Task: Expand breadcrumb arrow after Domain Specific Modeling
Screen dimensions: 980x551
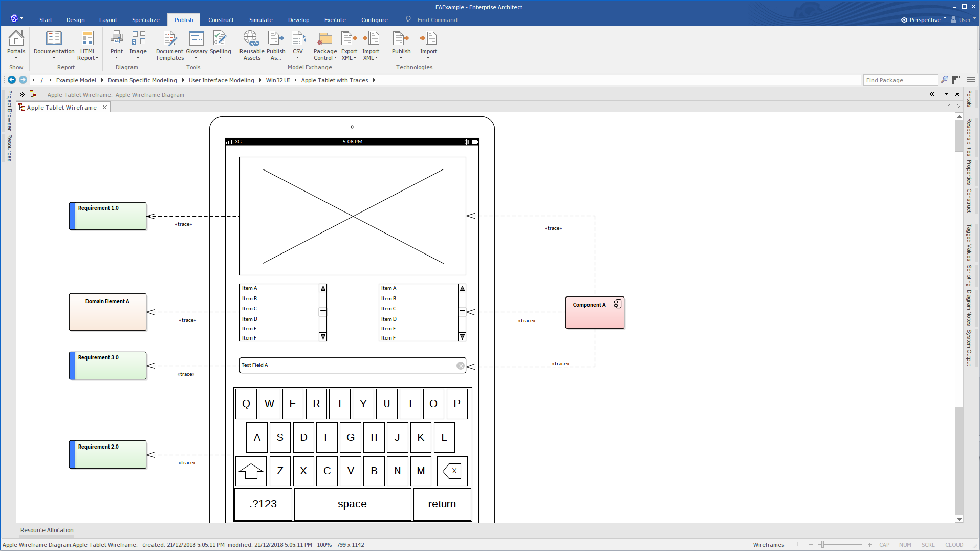Action: click(183, 80)
